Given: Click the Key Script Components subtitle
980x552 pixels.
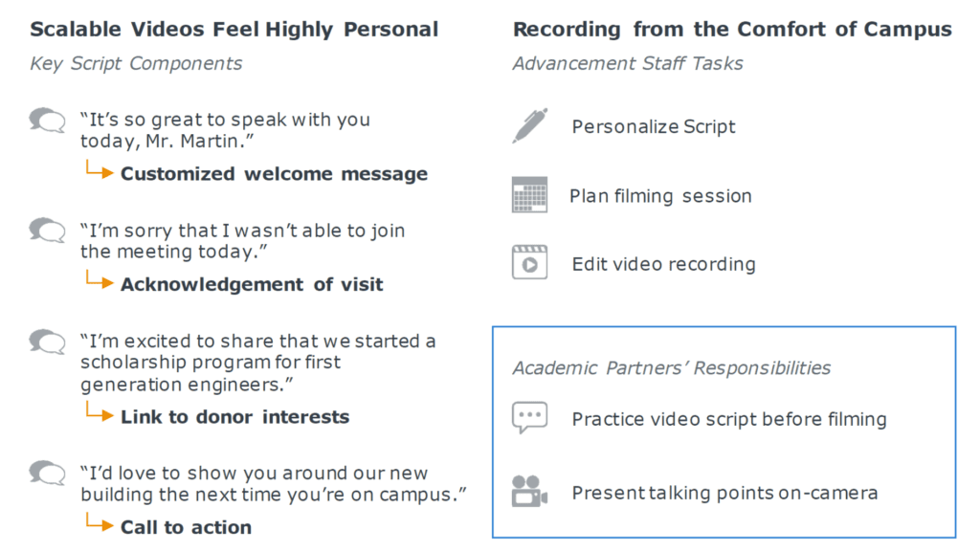Looking at the screenshot, I should 136,64.
